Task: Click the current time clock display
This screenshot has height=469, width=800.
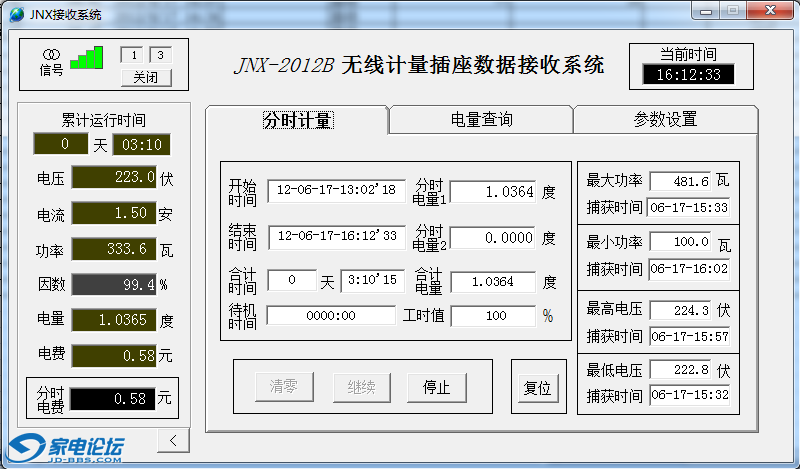Action: click(x=689, y=74)
